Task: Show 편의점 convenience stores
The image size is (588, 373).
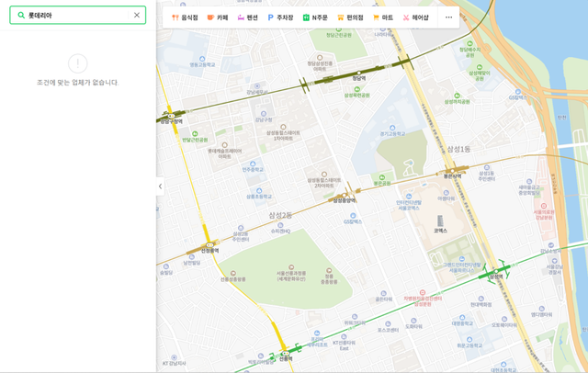Action: coord(350,17)
